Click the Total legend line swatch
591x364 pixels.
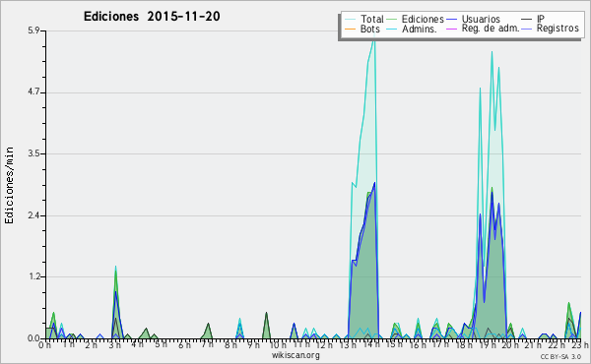(x=350, y=20)
